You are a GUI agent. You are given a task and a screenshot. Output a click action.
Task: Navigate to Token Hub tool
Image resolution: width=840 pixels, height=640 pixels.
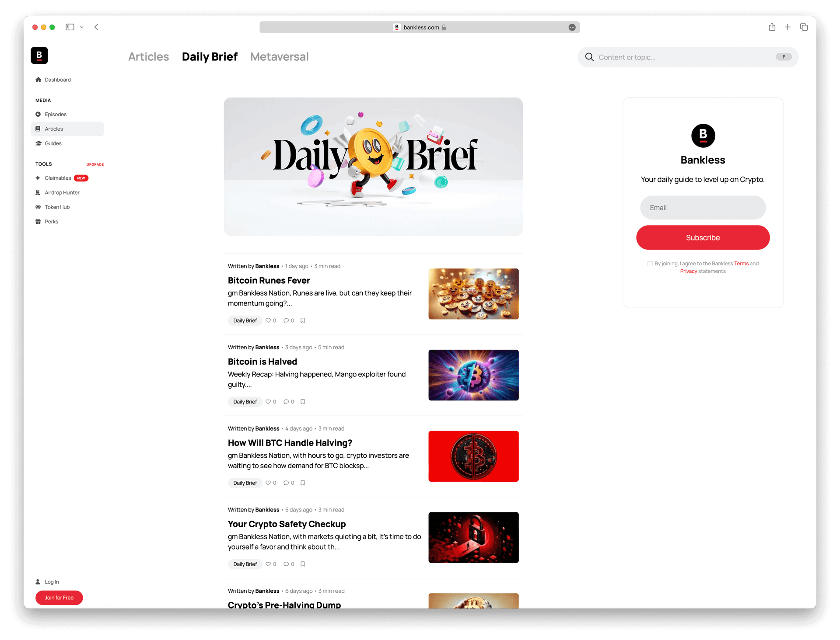[57, 207]
